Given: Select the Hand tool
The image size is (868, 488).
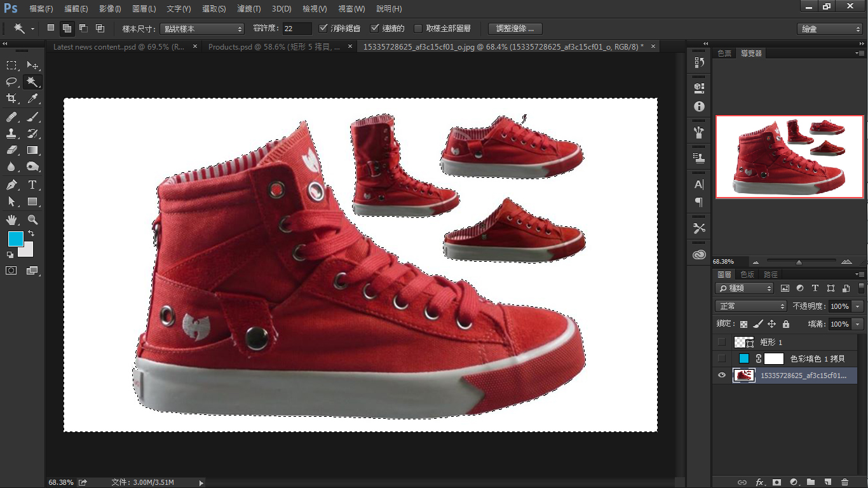Looking at the screenshot, I should click(x=11, y=220).
